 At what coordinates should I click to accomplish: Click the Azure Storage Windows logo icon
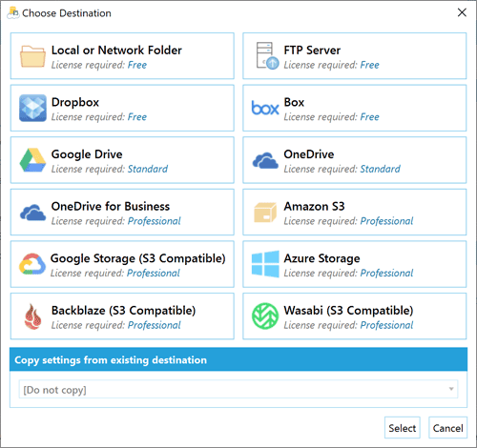pos(265,264)
